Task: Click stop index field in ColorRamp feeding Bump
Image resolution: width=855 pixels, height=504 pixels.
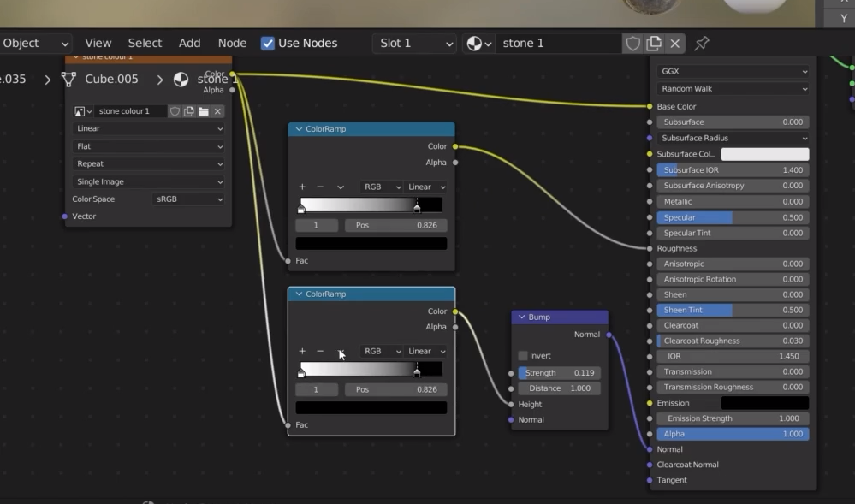Action: pyautogui.click(x=317, y=389)
